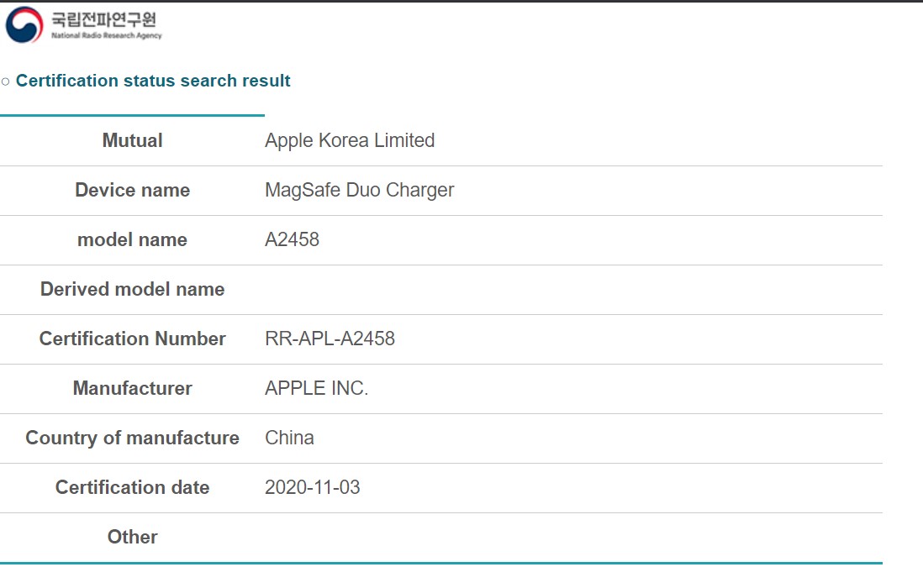Screen dimensions: 923x588
Task: Click the Certification date label
Action: [132, 488]
